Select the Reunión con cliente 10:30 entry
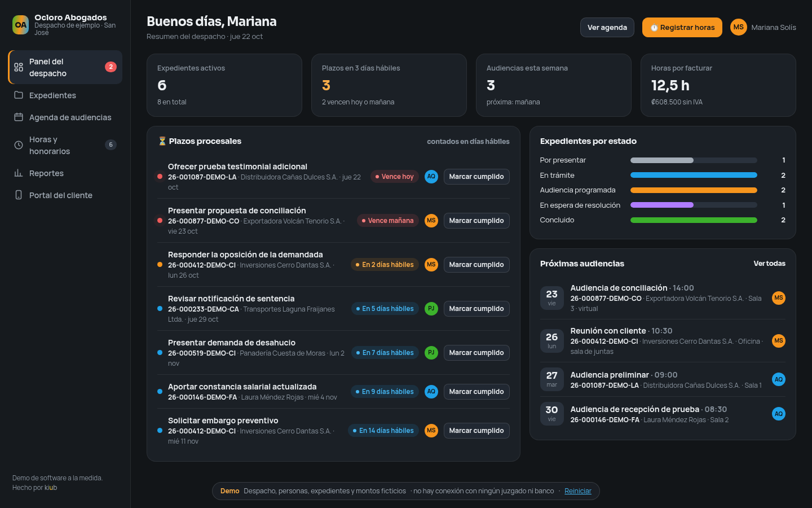The height and width of the screenshot is (508, 812). point(663,341)
